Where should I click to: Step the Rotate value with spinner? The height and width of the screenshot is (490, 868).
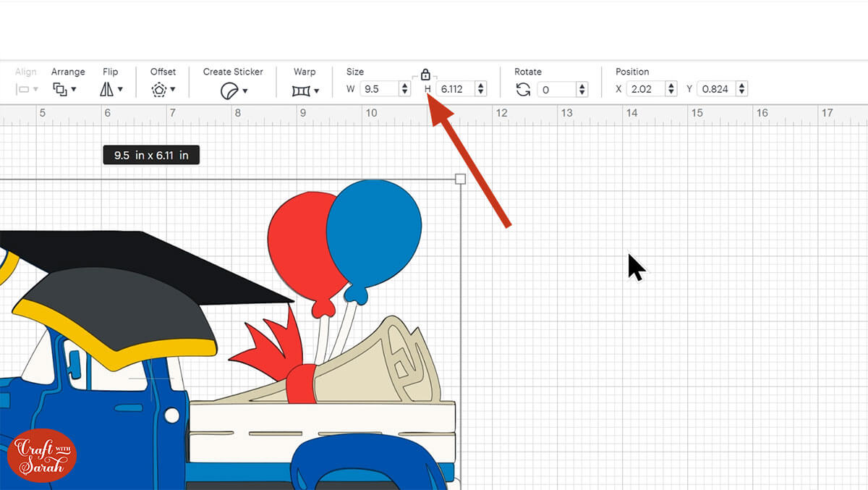[x=582, y=90]
